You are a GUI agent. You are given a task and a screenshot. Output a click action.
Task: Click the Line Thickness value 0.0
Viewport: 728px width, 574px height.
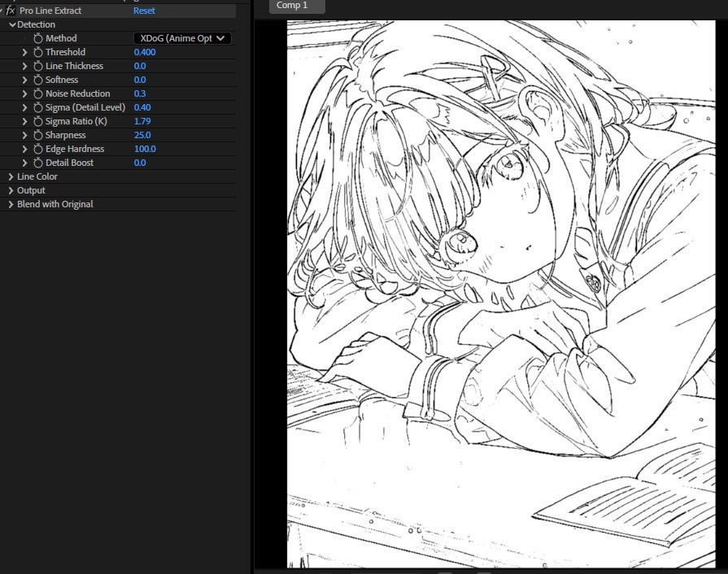(x=140, y=67)
